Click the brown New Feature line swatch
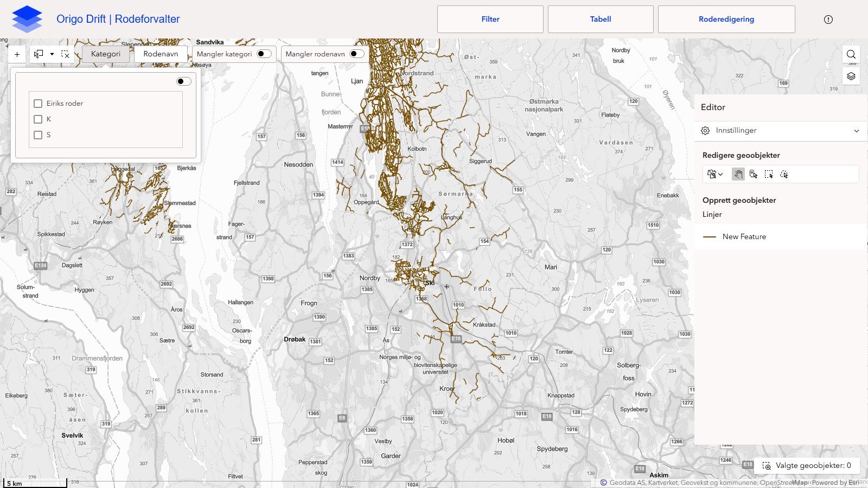The width and height of the screenshot is (868, 488). [710, 237]
